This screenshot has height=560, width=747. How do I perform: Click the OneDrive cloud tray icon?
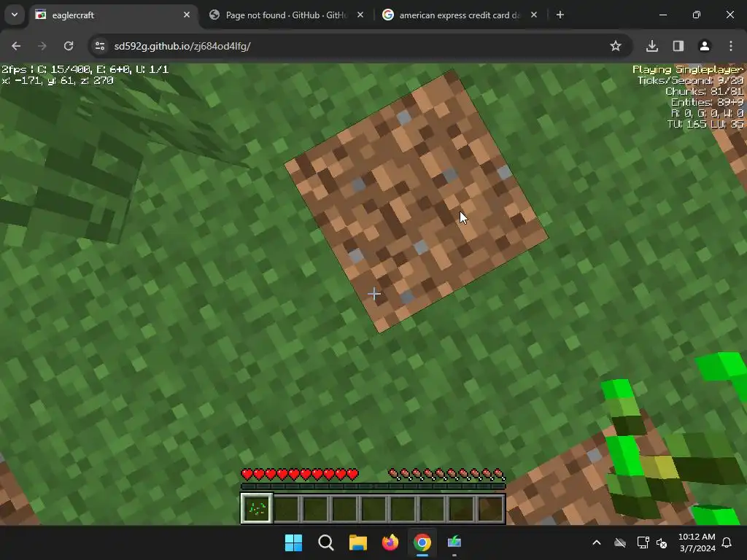(x=620, y=542)
